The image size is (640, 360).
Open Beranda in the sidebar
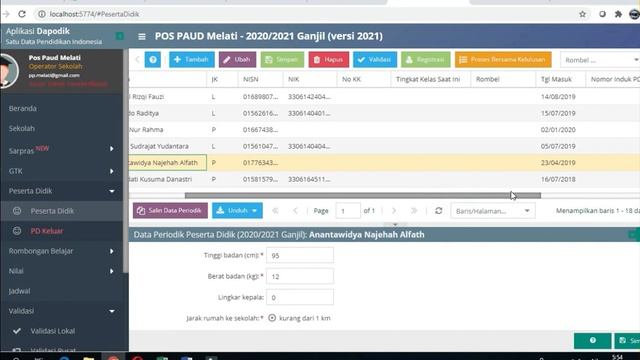tap(22, 109)
